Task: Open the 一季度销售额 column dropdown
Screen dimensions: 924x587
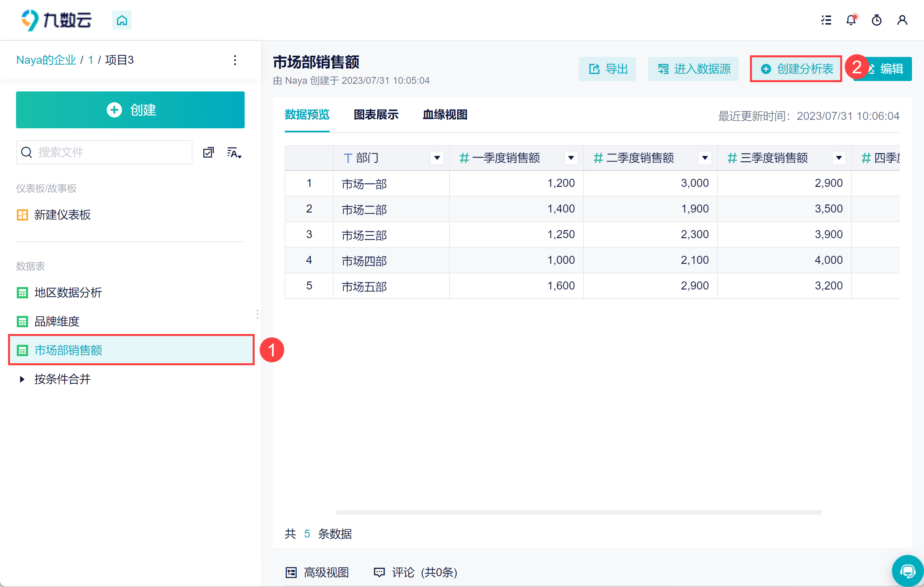Action: coord(571,158)
